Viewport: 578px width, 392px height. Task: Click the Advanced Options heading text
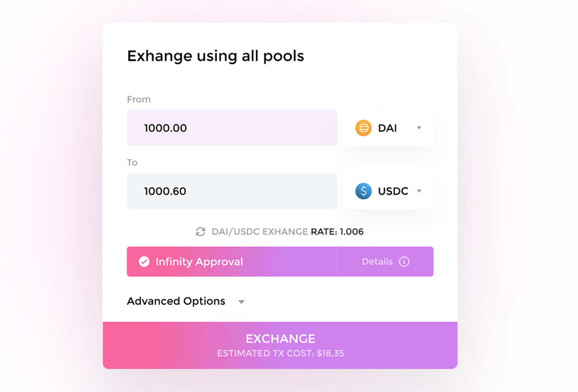176,301
